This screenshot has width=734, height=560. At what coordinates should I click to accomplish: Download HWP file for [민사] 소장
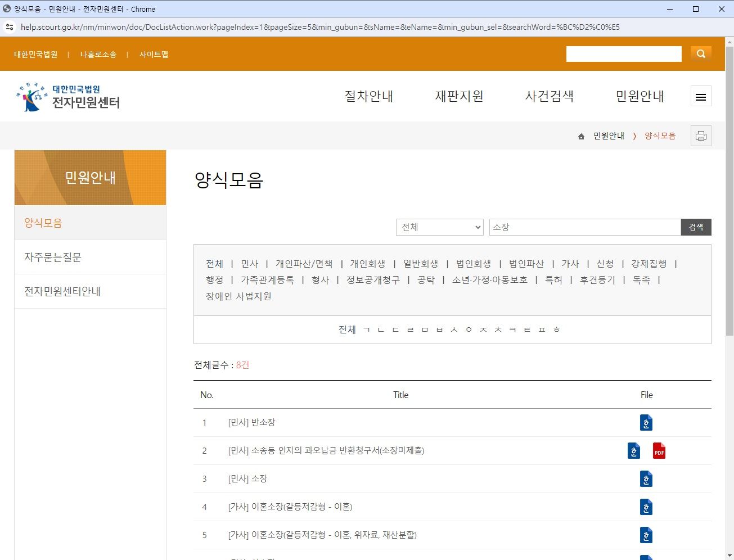tap(646, 479)
